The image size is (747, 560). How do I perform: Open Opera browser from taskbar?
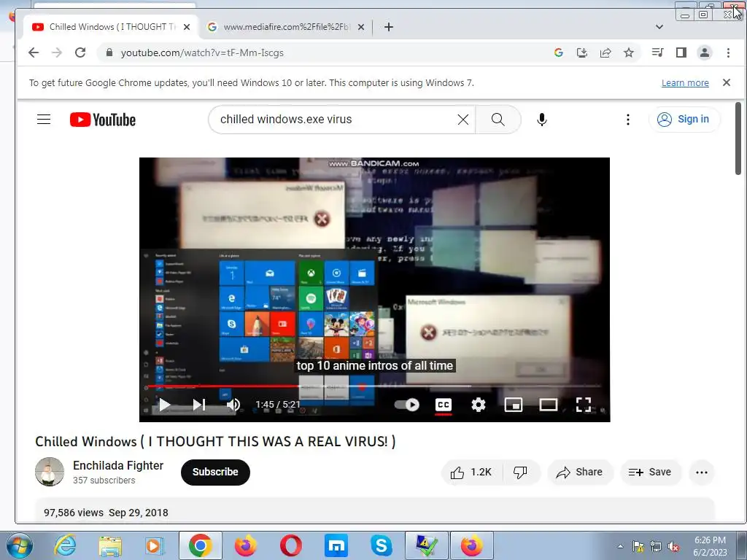coord(290,545)
